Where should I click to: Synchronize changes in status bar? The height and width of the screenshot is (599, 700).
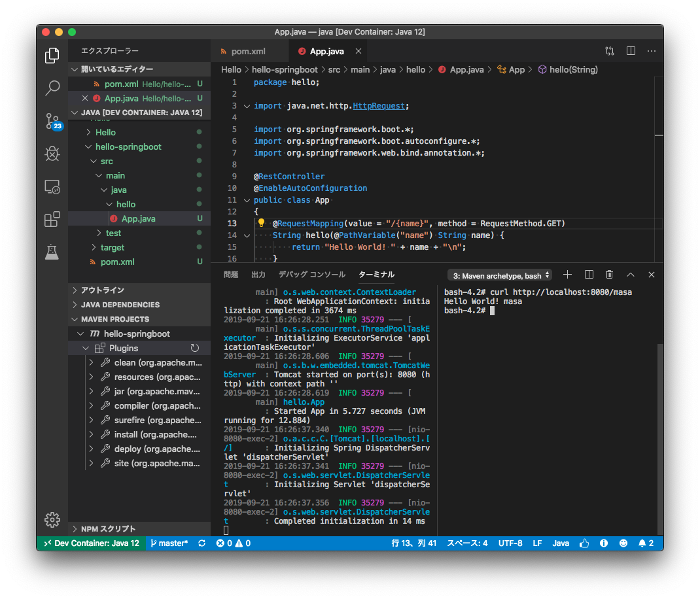[201, 543]
